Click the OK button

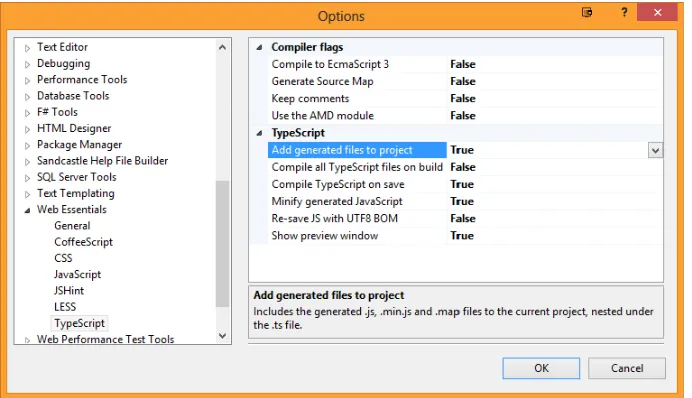pyautogui.click(x=541, y=368)
